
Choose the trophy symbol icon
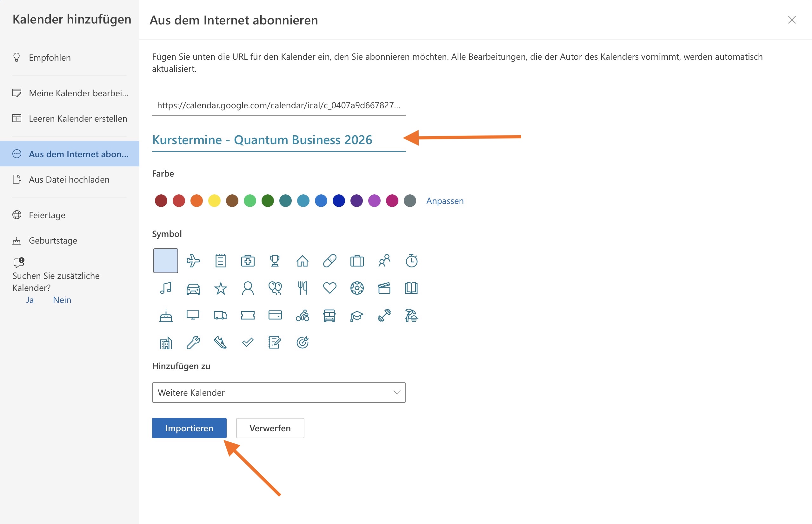tap(275, 261)
